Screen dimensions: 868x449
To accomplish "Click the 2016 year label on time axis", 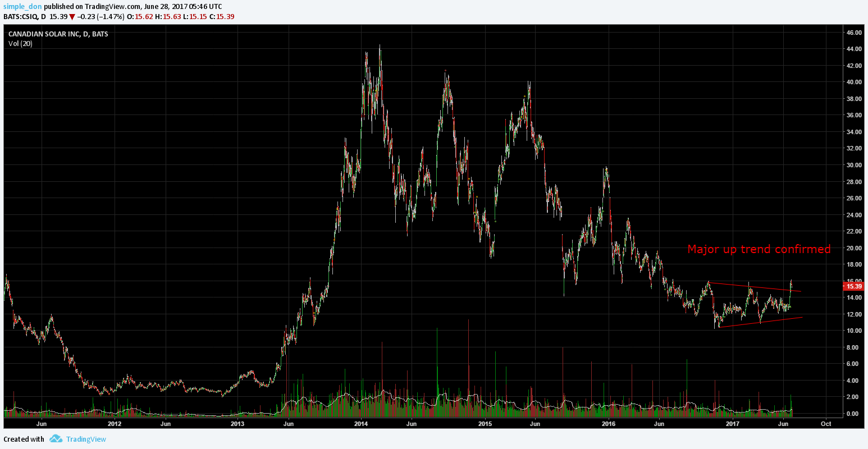I will pyautogui.click(x=609, y=424).
